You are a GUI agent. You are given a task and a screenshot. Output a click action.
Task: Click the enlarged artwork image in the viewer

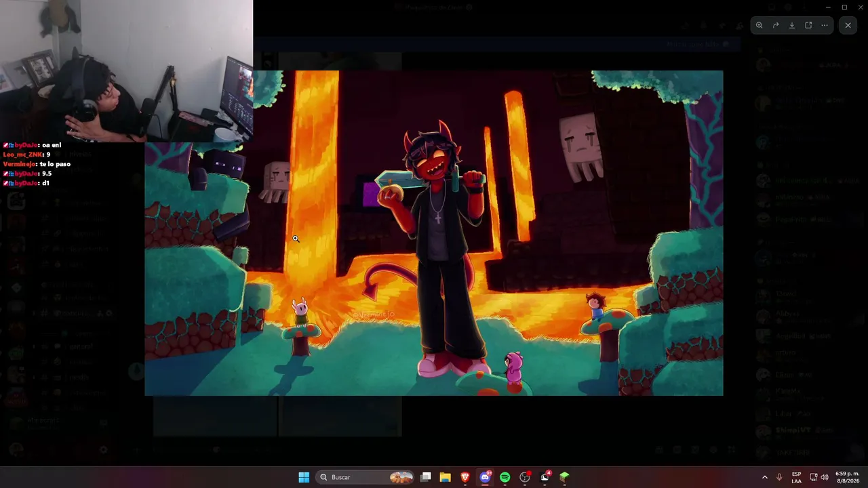click(x=434, y=233)
